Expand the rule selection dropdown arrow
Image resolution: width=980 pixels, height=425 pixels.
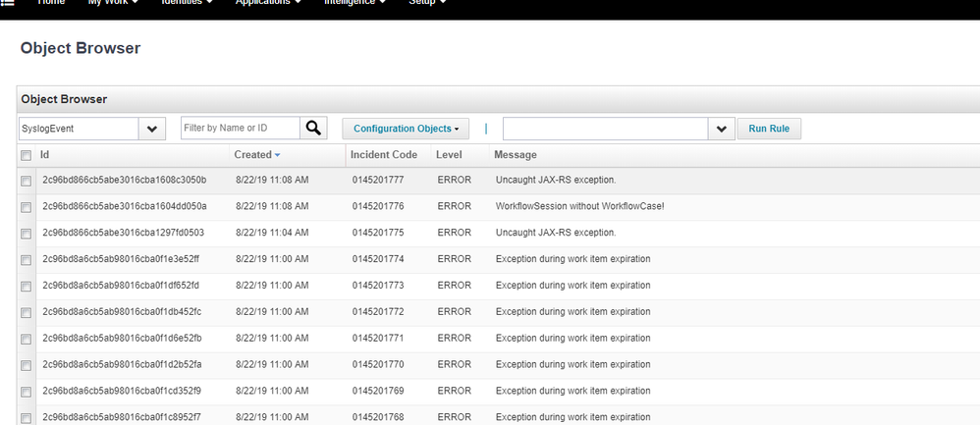tap(721, 129)
